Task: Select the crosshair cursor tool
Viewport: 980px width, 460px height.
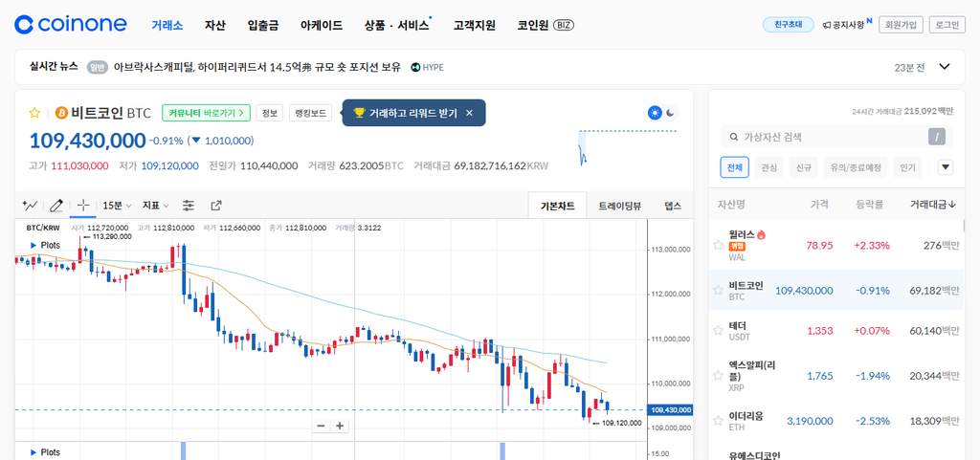Action: click(x=83, y=205)
